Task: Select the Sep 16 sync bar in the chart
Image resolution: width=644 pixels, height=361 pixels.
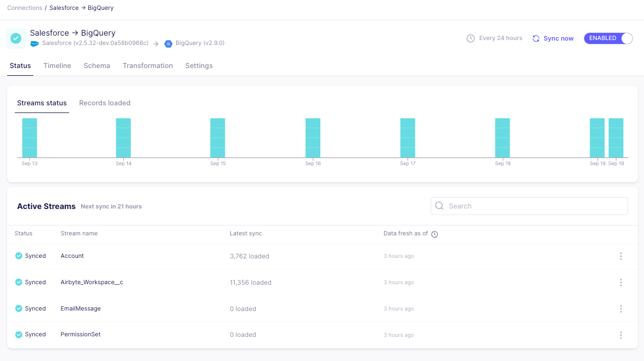Action: tap(313, 137)
